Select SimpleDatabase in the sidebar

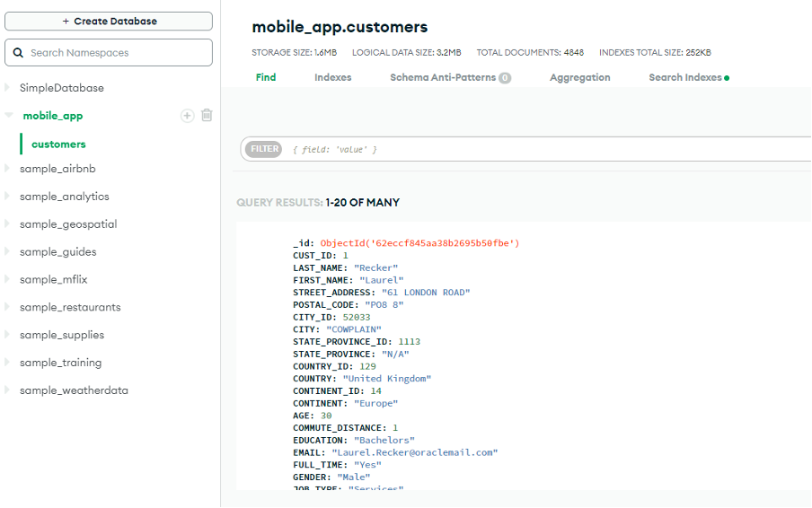[x=62, y=88]
